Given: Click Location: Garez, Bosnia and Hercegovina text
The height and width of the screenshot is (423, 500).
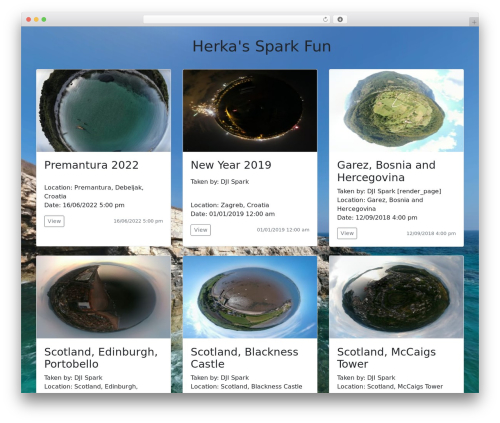Looking at the screenshot, I should (x=380, y=204).
